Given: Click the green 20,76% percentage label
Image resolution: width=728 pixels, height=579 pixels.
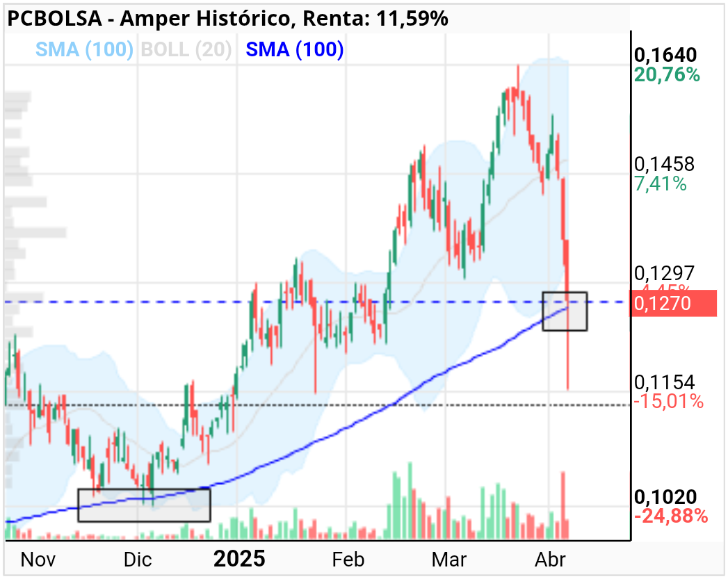Looking at the screenshot, I should point(667,74).
